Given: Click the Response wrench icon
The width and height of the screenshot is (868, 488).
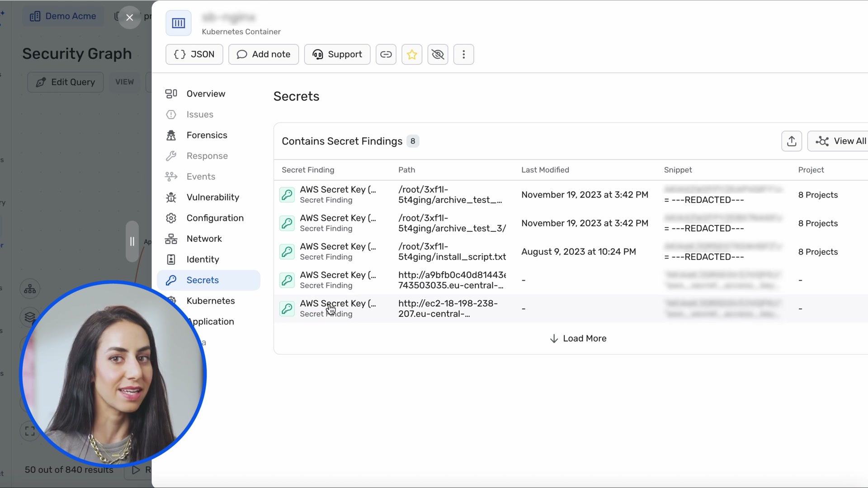Looking at the screenshot, I should (x=171, y=156).
